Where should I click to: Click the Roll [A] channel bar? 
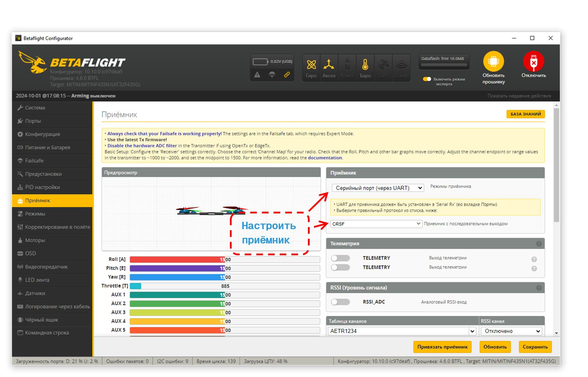225,259
